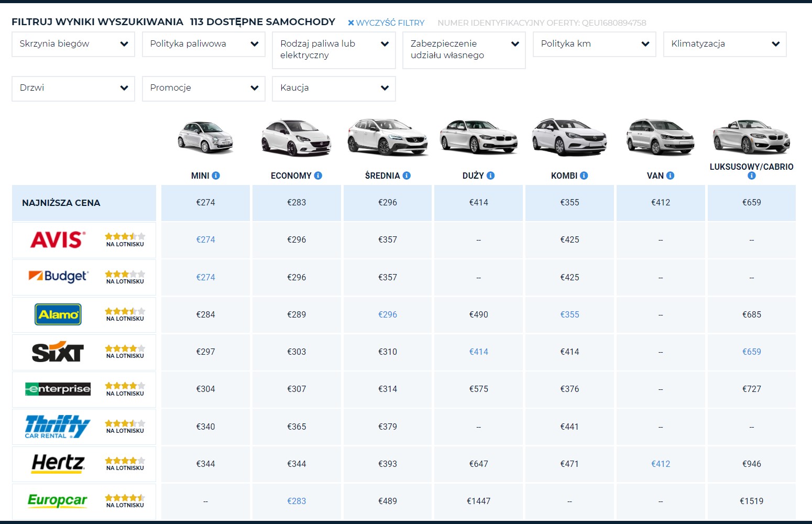This screenshot has width=812, height=524.
Task: Select the VAN car image
Action: tap(661, 137)
